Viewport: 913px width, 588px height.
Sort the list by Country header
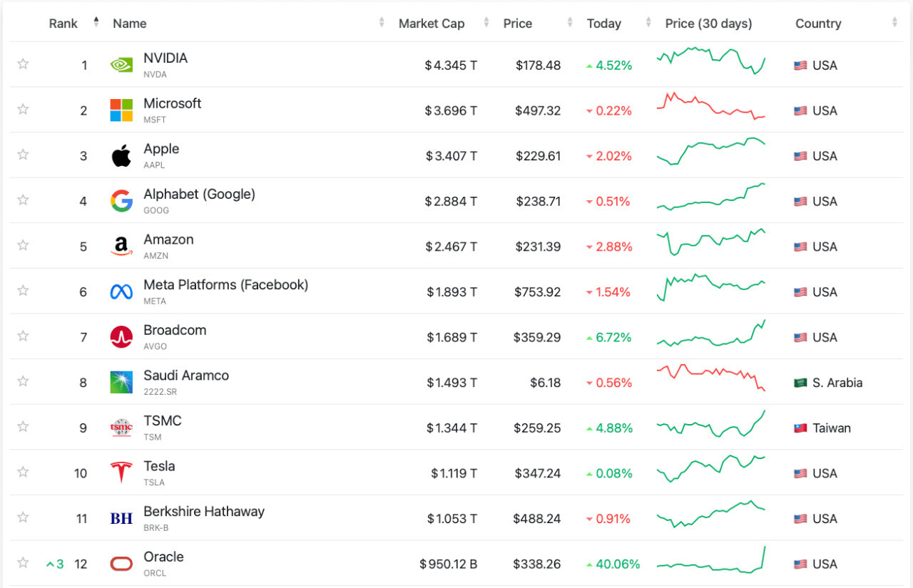point(818,24)
